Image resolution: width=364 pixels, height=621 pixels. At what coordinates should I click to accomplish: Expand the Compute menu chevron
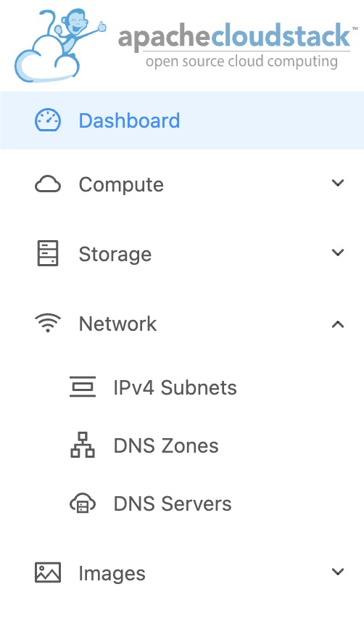337,183
